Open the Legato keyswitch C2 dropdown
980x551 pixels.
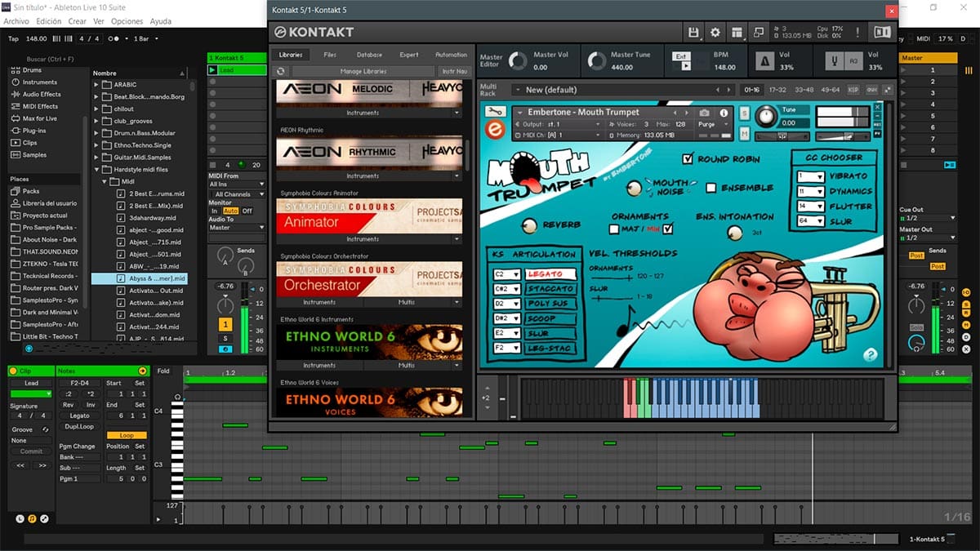pos(506,274)
